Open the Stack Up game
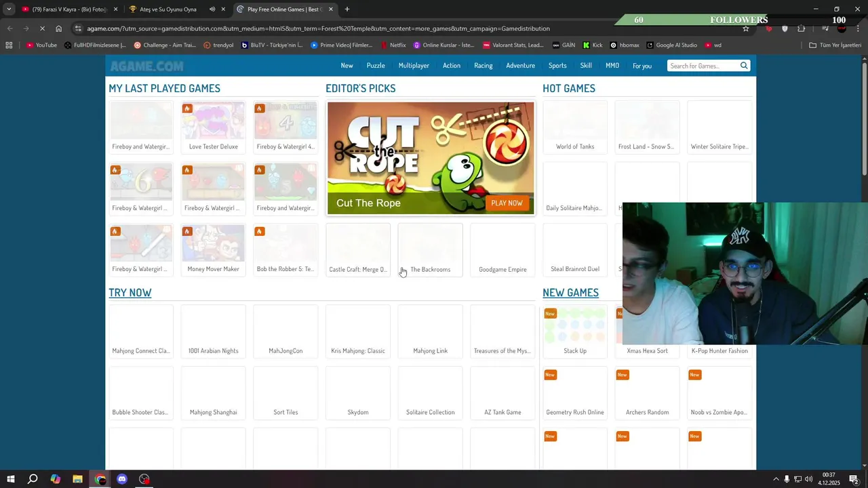 point(575,331)
